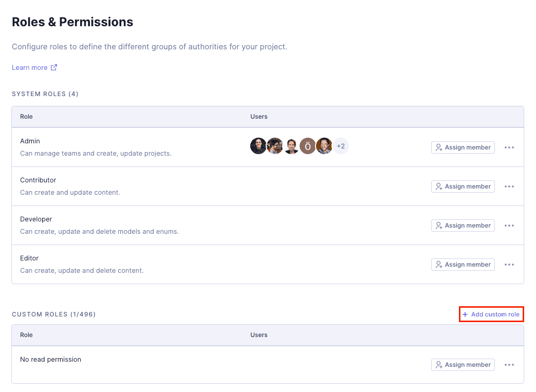The width and height of the screenshot is (536, 392).
Task: Click the fifth Admin user avatar
Action: (x=324, y=146)
